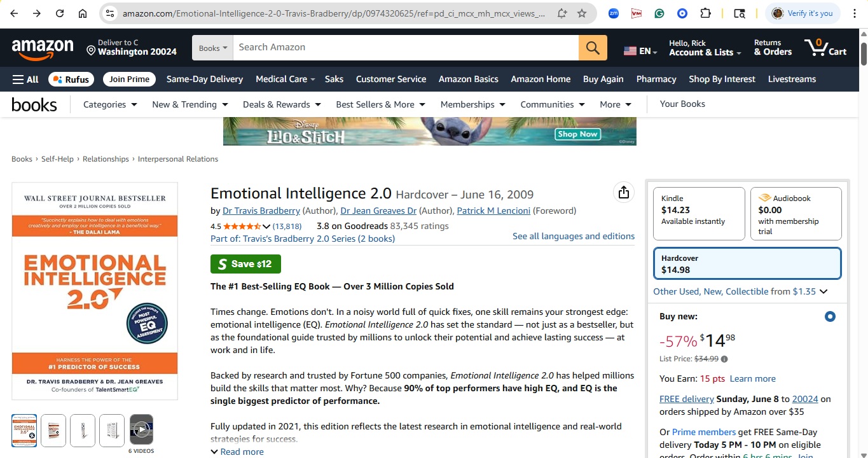Viewport: 868px width, 458px height.
Task: Click the FREE delivery link
Action: pos(686,399)
